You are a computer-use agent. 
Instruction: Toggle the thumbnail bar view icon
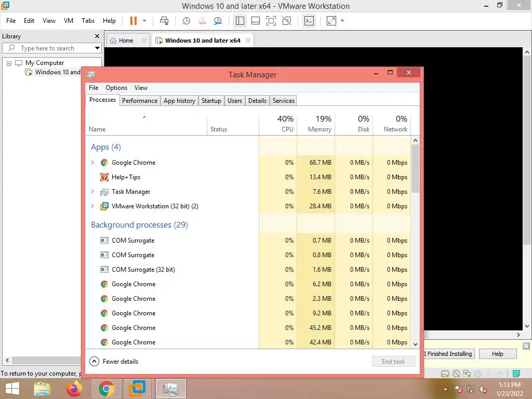[x=256, y=21]
